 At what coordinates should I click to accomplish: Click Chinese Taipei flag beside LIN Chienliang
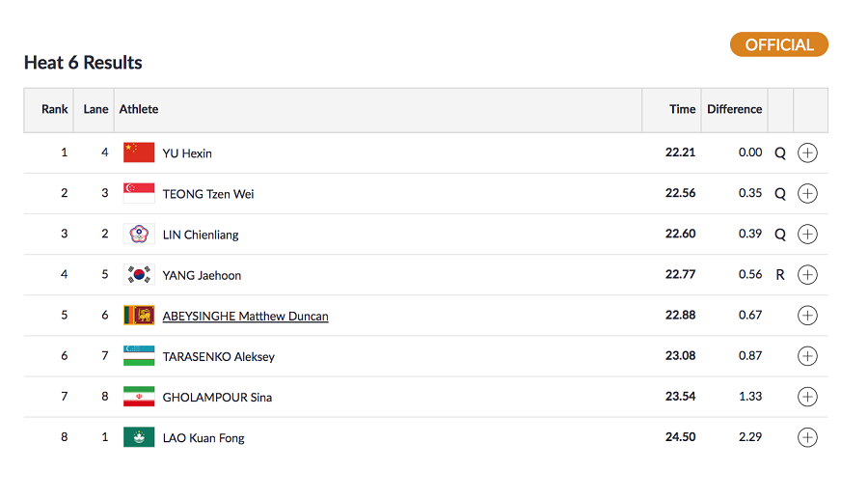pos(139,234)
